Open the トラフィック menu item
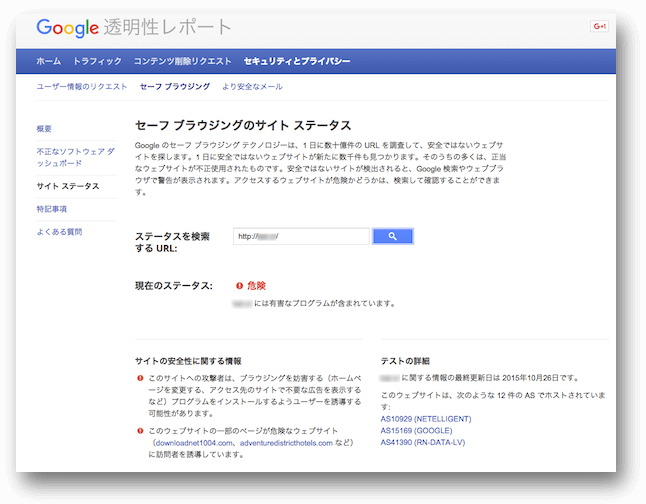Image resolution: width=646 pixels, height=504 pixels. pos(97,61)
